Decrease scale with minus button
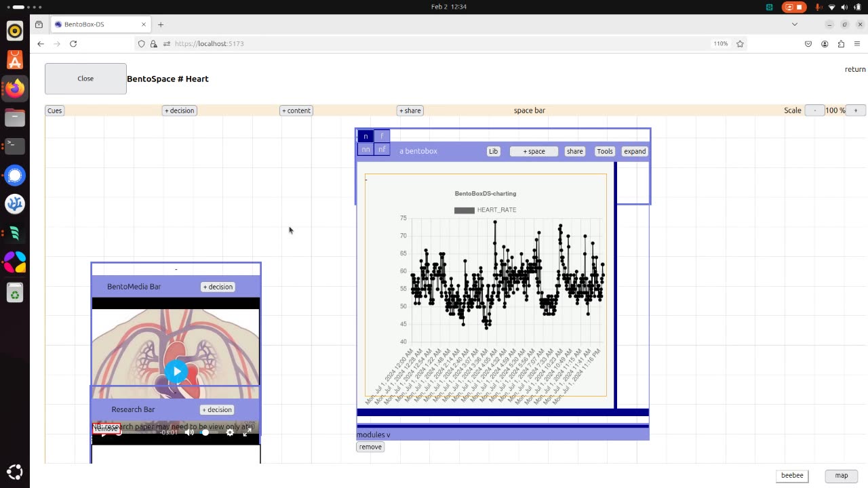868x488 pixels. [814, 110]
